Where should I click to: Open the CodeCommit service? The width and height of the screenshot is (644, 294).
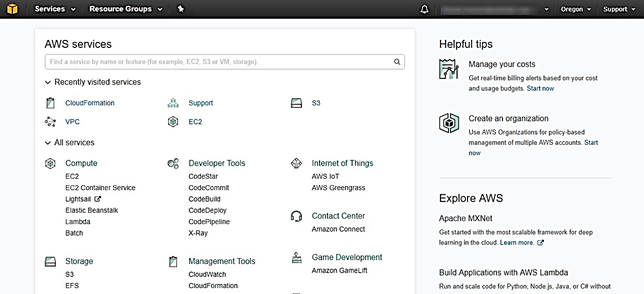(208, 188)
